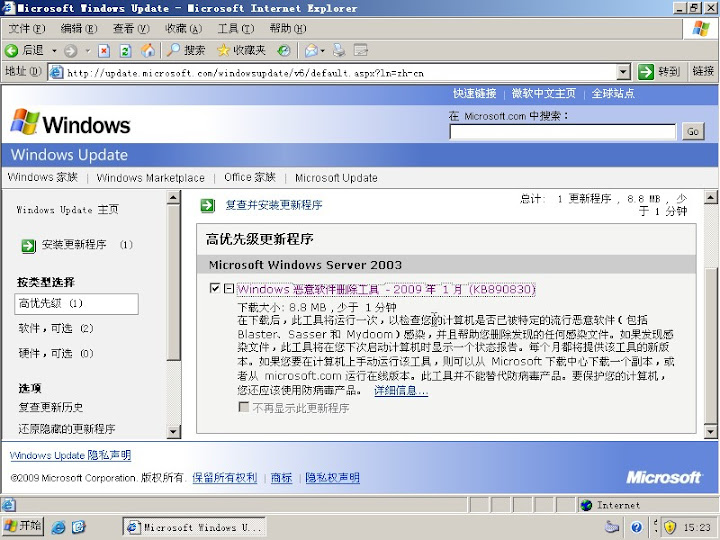
Task: Open the 编辑(E) menu
Action: tap(79, 28)
